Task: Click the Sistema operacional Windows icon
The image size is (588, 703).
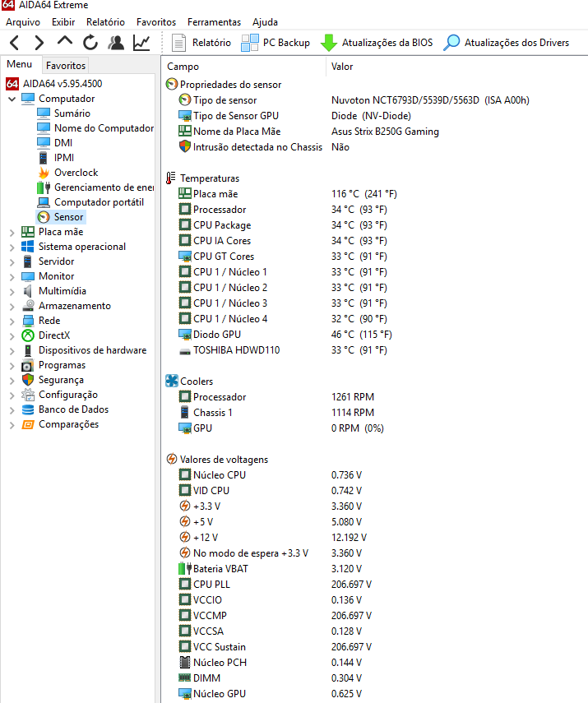Action: (28, 247)
